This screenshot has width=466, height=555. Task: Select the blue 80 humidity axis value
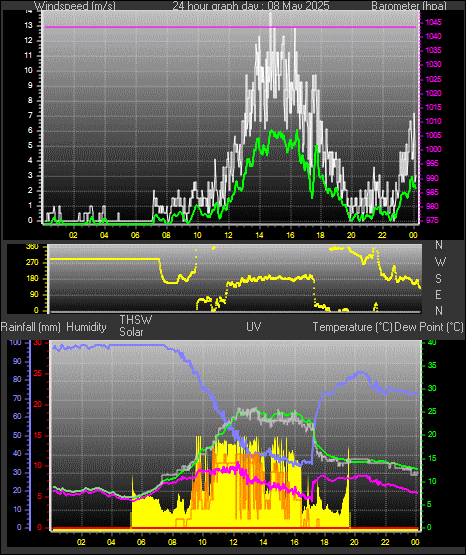tap(17, 379)
